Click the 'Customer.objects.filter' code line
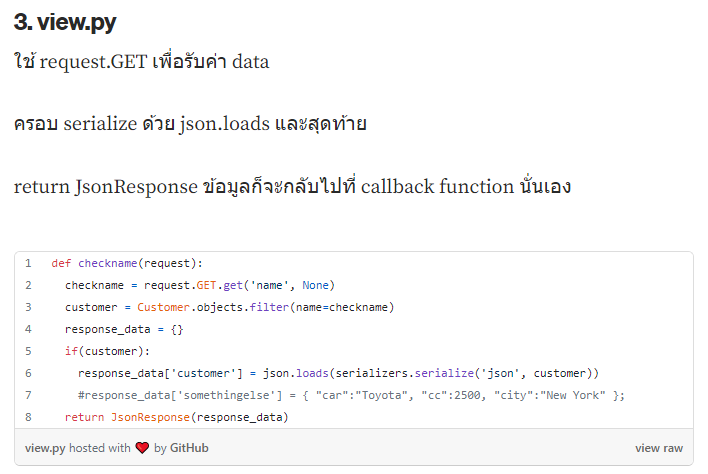The height and width of the screenshot is (474, 708). 230,307
